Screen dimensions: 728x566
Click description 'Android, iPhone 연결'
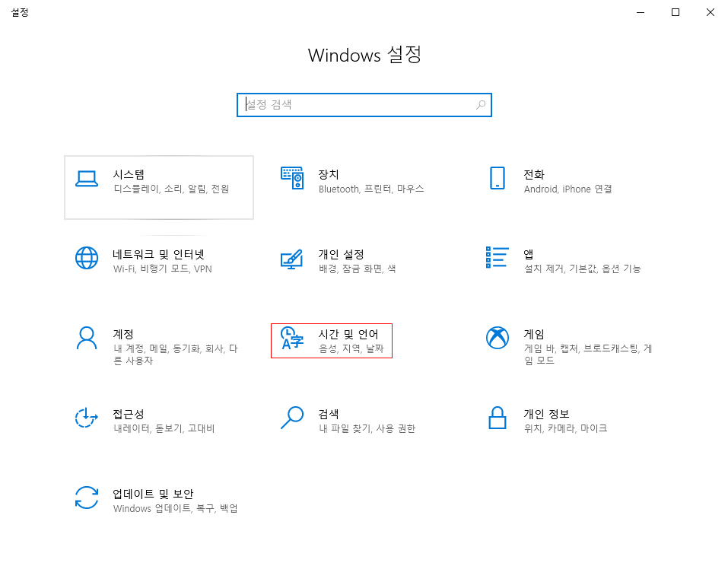pyautogui.click(x=567, y=189)
